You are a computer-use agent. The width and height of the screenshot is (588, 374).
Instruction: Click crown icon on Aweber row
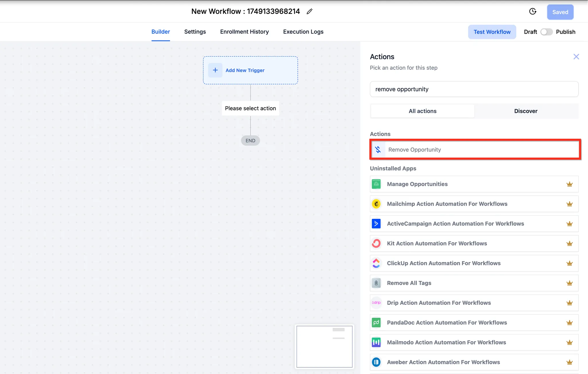(570, 362)
